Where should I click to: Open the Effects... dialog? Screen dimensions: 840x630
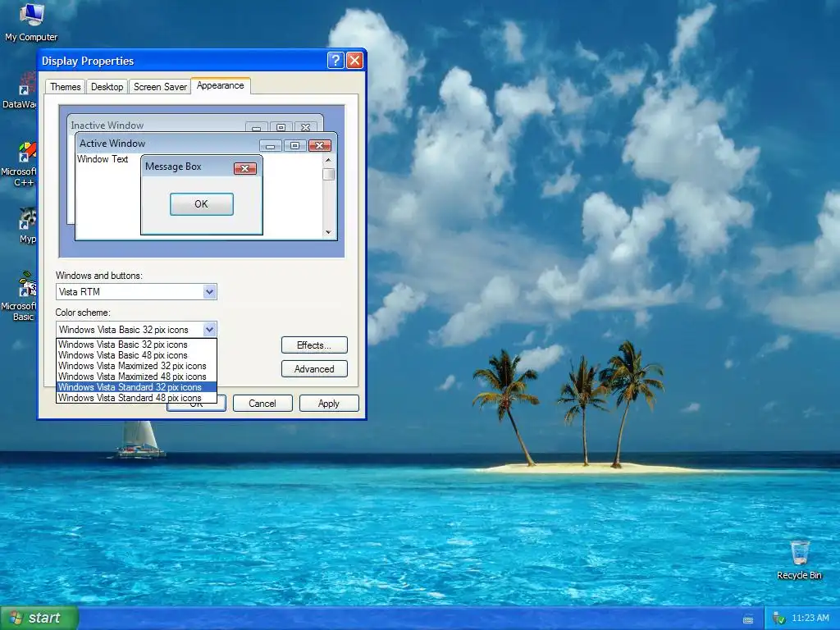click(x=314, y=345)
